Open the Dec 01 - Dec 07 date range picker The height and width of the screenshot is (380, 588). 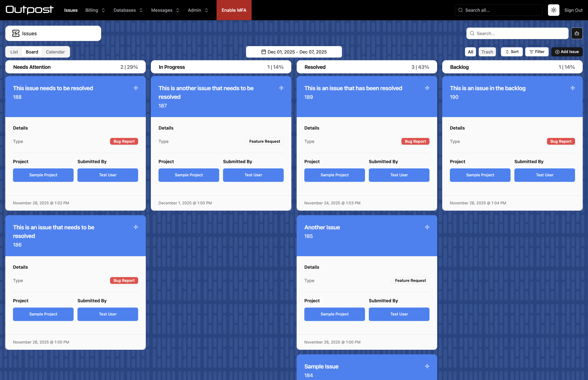(294, 52)
